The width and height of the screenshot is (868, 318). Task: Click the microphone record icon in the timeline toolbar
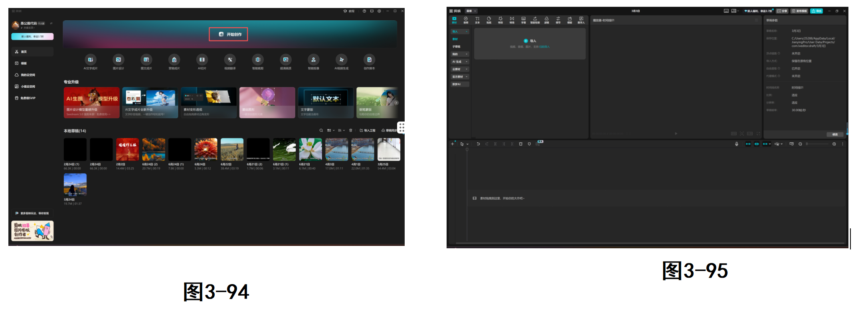[x=737, y=144]
